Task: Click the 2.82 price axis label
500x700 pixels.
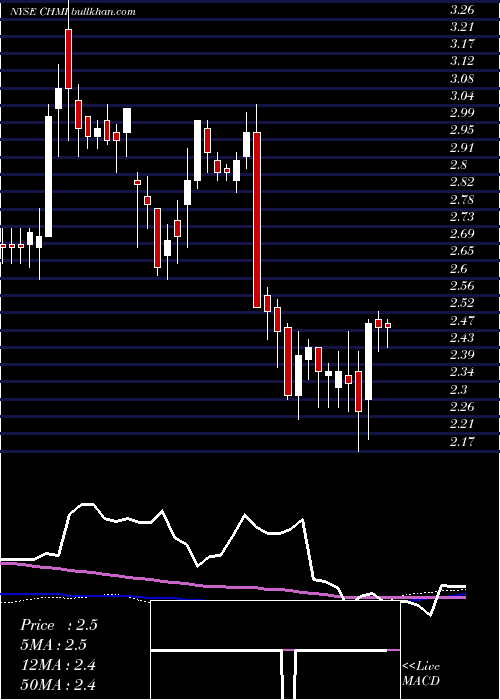Action: pyautogui.click(x=462, y=182)
